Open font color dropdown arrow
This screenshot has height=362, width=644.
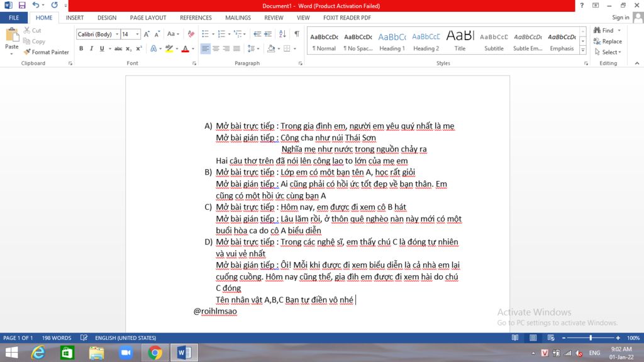coord(193,49)
